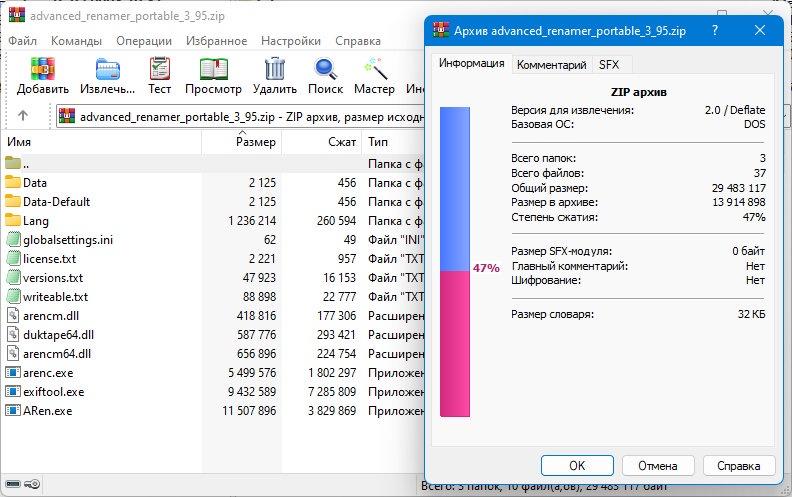Select file name versions.txt
792x497 pixels.
53,277
